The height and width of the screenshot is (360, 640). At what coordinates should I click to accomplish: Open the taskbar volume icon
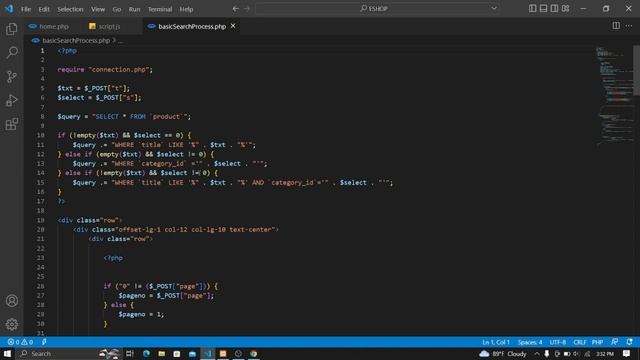coord(576,353)
